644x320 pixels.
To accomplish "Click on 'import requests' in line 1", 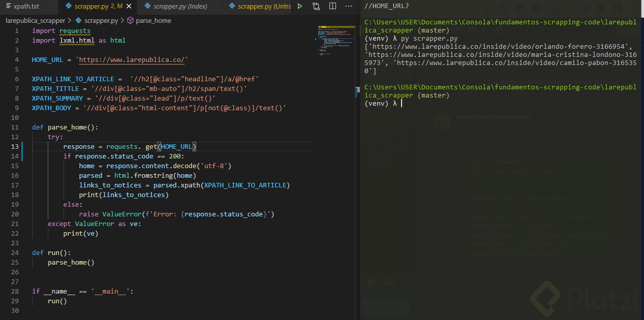I will (62, 31).
